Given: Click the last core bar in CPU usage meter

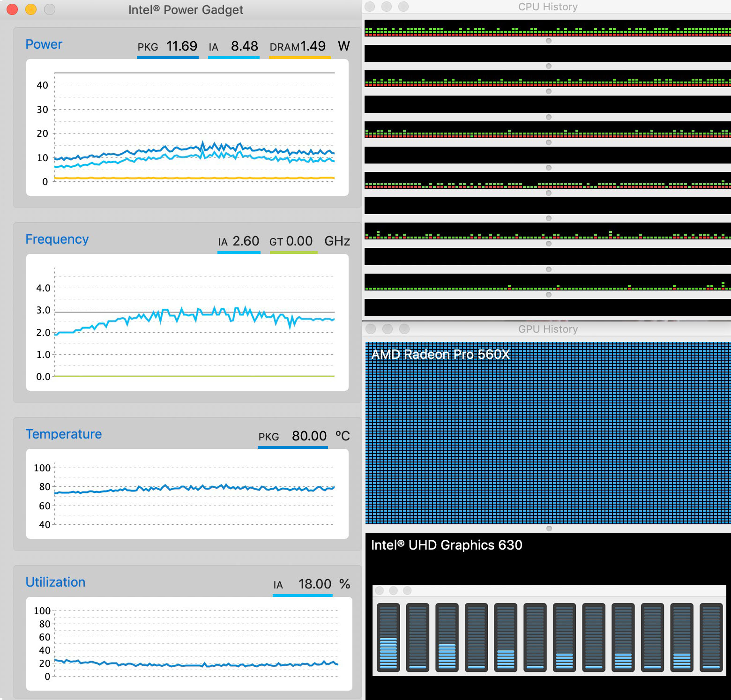Looking at the screenshot, I should click(x=711, y=637).
